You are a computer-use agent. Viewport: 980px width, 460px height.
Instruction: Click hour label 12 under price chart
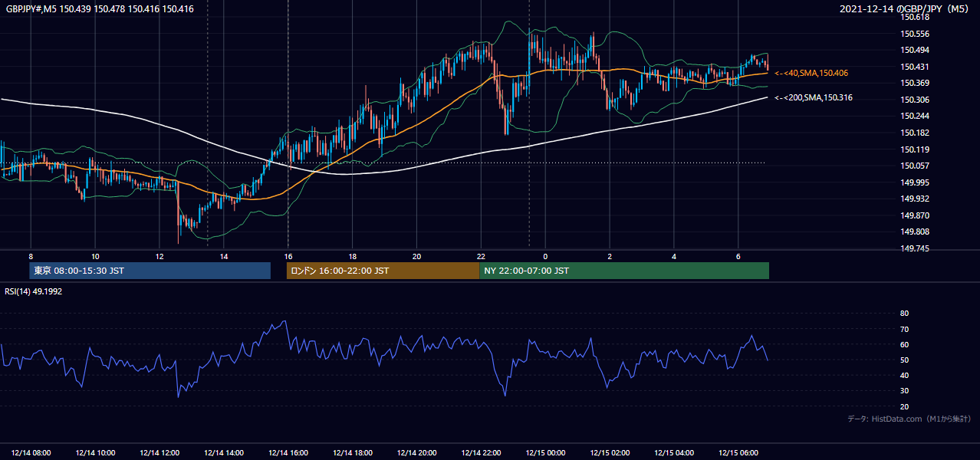coord(159,256)
